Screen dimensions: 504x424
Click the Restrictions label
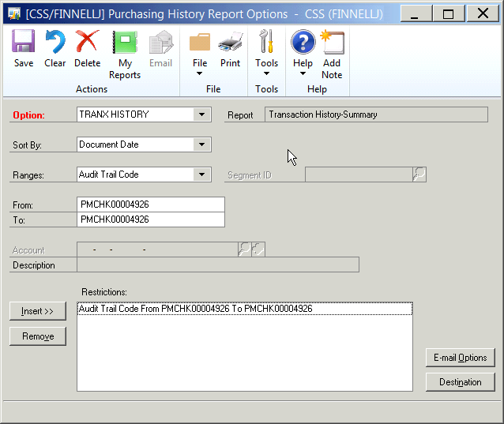[104, 292]
